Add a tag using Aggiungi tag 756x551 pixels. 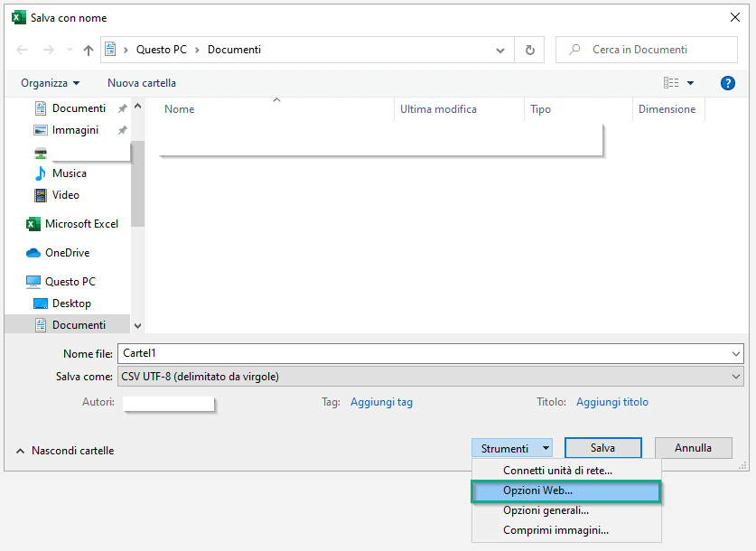381,401
